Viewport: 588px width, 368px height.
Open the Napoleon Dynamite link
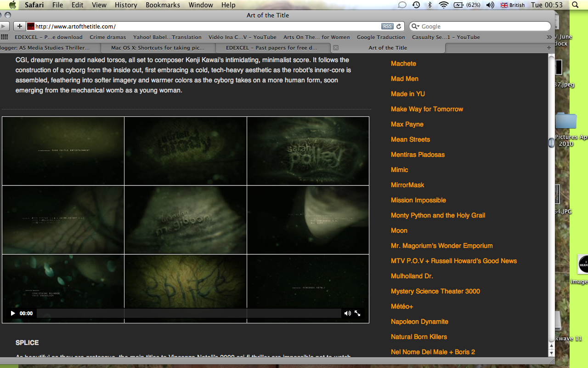click(x=419, y=322)
